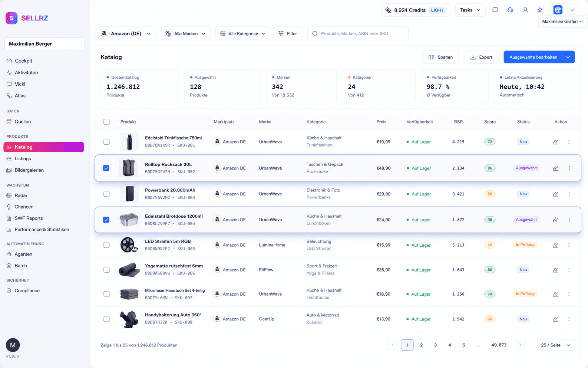Open three-dot menu for Yogamatte rutschfest 6mm
Screen dimensions: 588x368
pos(569,270)
